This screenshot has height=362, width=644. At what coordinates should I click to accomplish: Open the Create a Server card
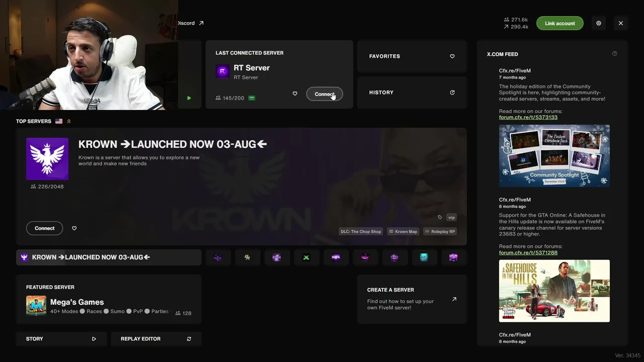412,299
